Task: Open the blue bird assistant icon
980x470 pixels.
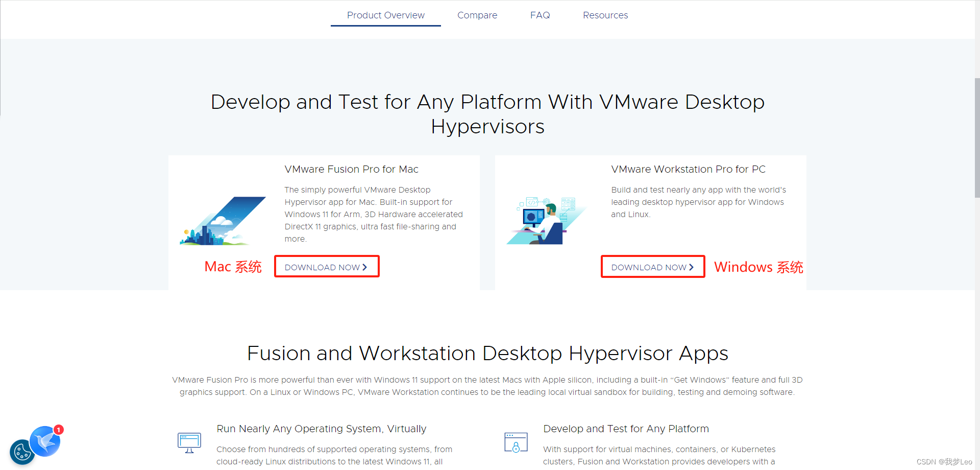Action: (45, 441)
